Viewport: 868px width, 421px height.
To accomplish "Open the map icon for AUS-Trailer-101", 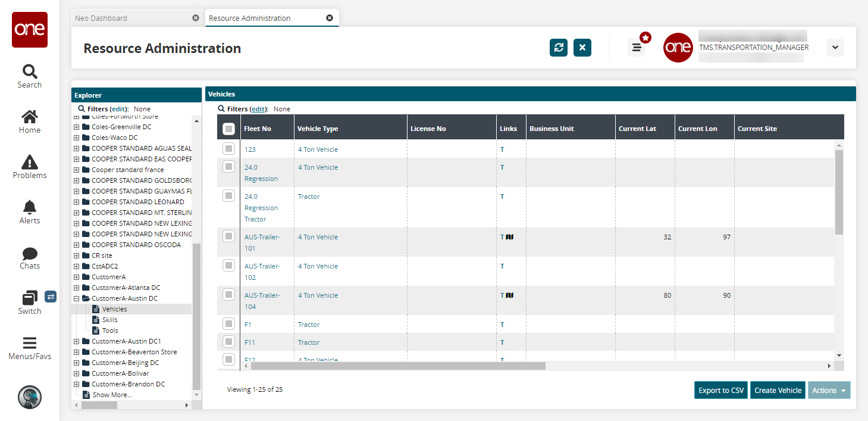I will 510,237.
